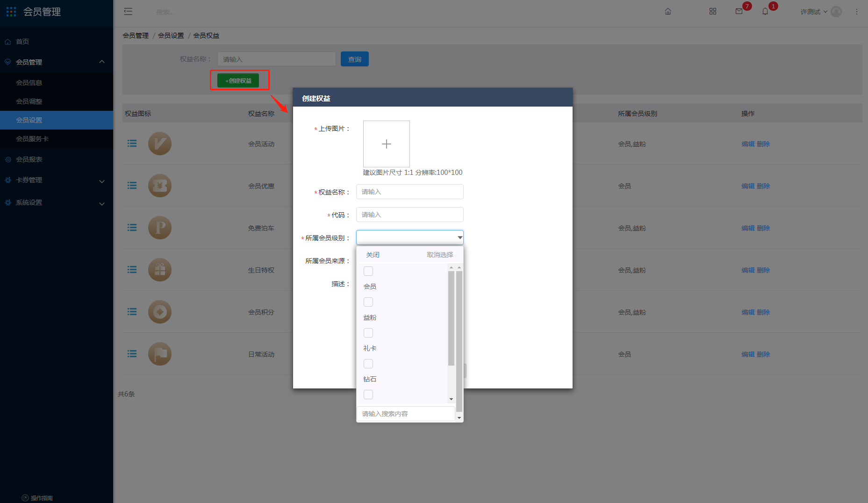The width and height of the screenshot is (868, 503).
Task: Click the P parking badge icon of 免费泊车
Action: click(x=160, y=228)
